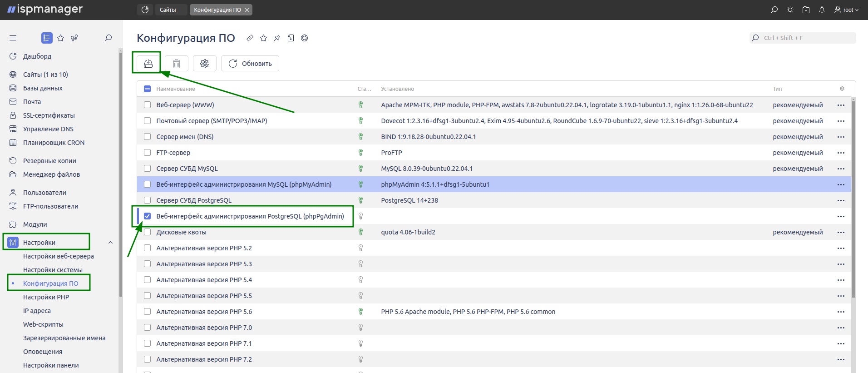Open notifications bell icon
Image resolution: width=868 pixels, height=373 pixels.
click(x=822, y=10)
